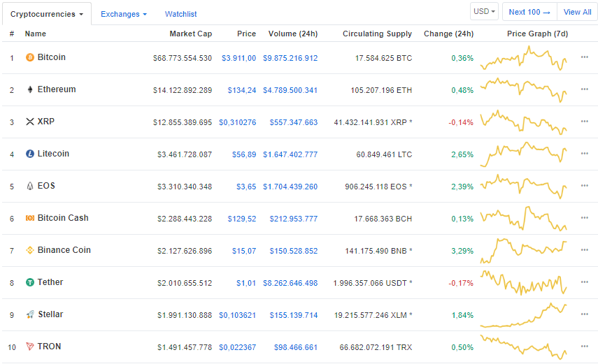This screenshot has height=364, width=598.
Task: Open the three-dot menu for Stellar
Action: 585,314
